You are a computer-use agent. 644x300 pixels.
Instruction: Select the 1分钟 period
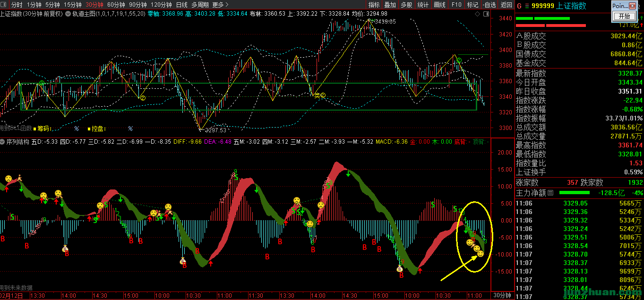pyautogui.click(x=34, y=5)
